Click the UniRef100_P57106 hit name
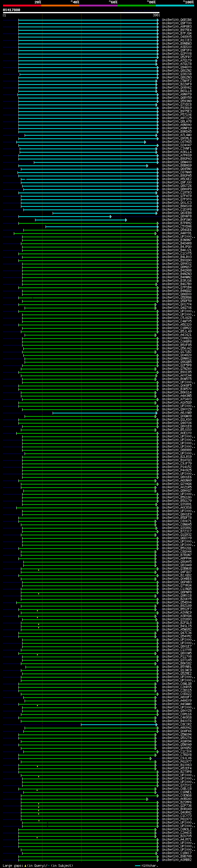 pos(176,115)
